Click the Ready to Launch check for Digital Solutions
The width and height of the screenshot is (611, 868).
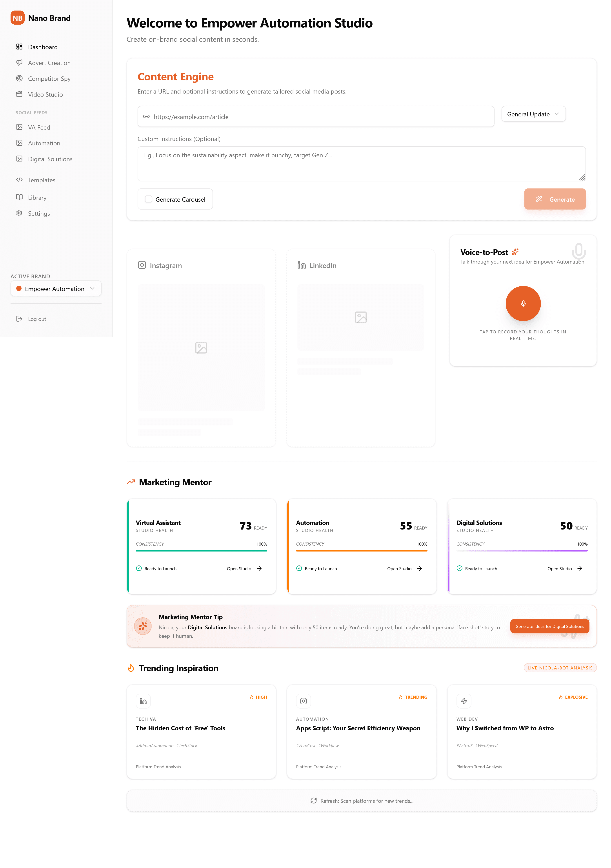click(459, 568)
